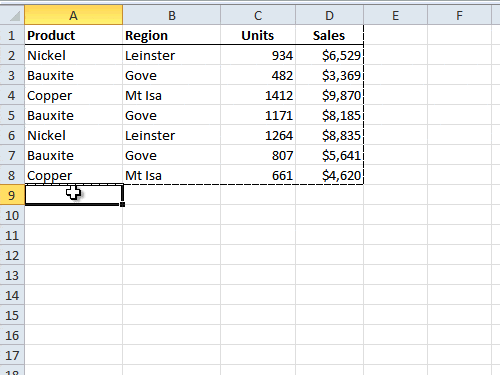Select row 7 header
This screenshot has height=375, width=500.
point(12,155)
